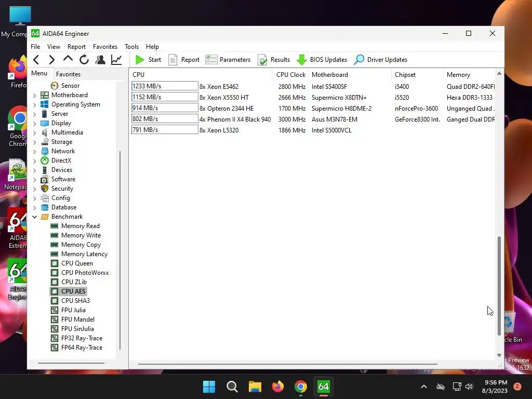Image resolution: width=532 pixels, height=399 pixels.
Task: Open the View menu
Action: (x=54, y=47)
